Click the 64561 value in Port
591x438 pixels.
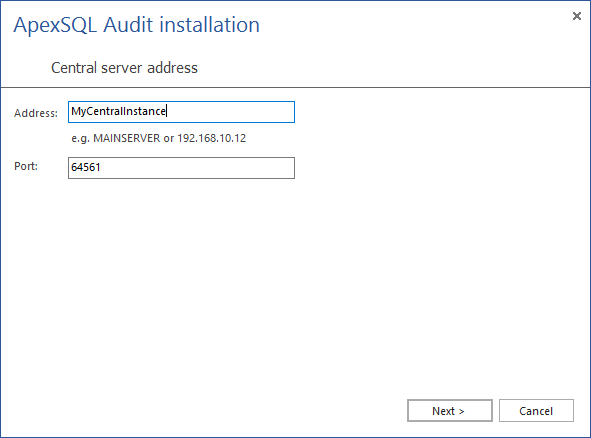coord(86,167)
